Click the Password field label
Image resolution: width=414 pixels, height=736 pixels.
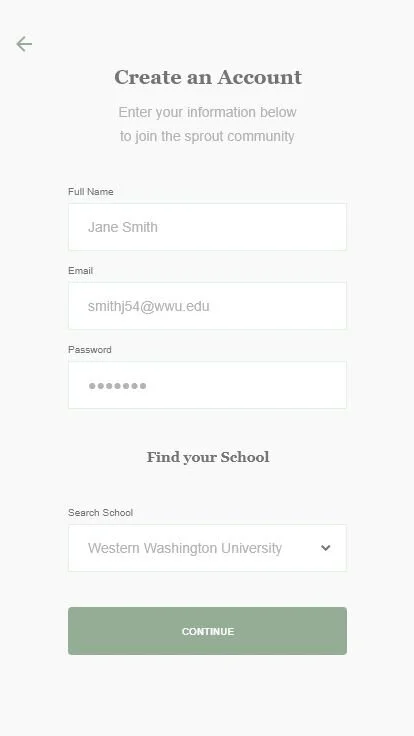(x=90, y=350)
